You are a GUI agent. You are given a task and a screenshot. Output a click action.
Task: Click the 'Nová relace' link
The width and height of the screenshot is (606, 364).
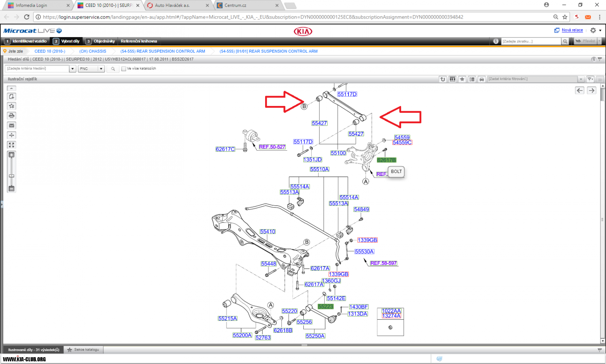572,30
